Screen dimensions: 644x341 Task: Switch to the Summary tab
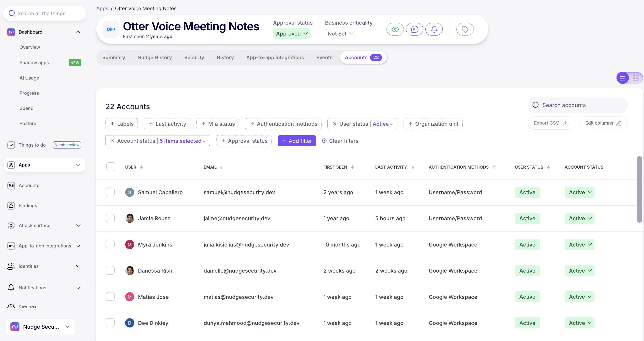pyautogui.click(x=114, y=57)
